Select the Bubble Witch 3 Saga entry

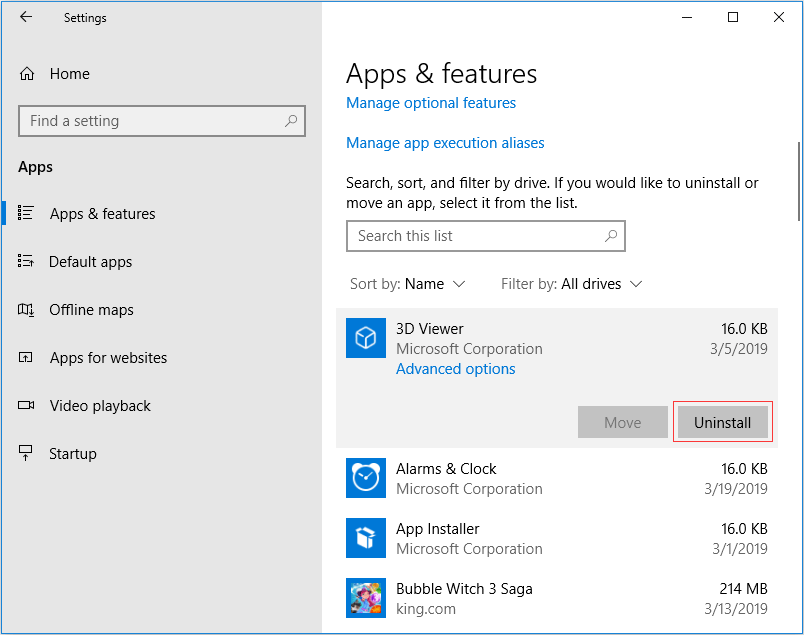pyautogui.click(x=557, y=598)
